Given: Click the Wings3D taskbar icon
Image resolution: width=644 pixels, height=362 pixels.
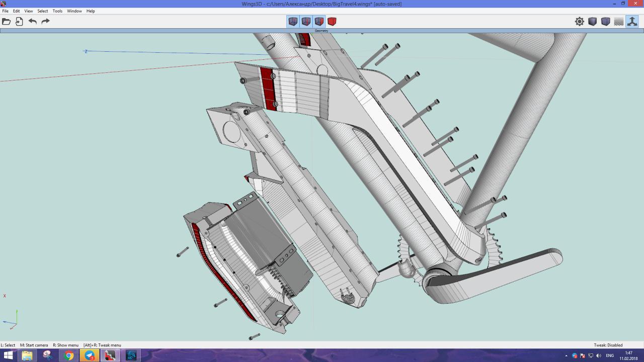Looking at the screenshot, I should 110,355.
